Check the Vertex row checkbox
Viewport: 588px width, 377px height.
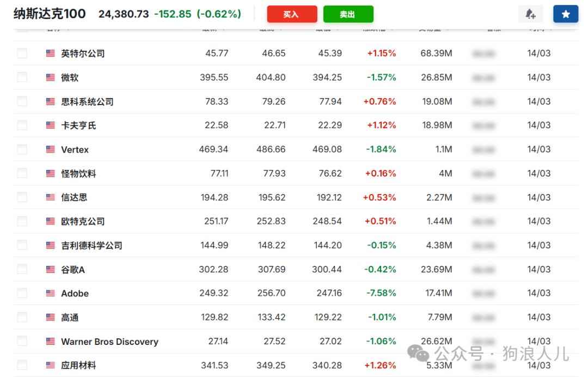pyautogui.click(x=22, y=149)
